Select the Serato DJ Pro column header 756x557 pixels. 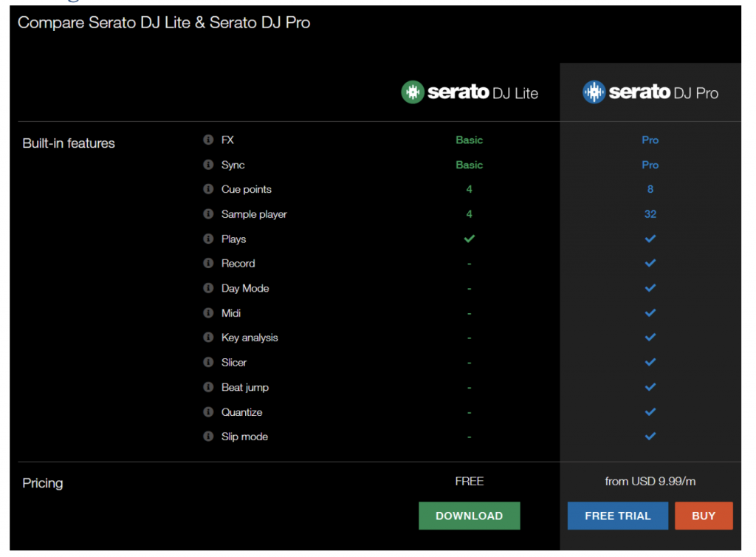tap(650, 92)
